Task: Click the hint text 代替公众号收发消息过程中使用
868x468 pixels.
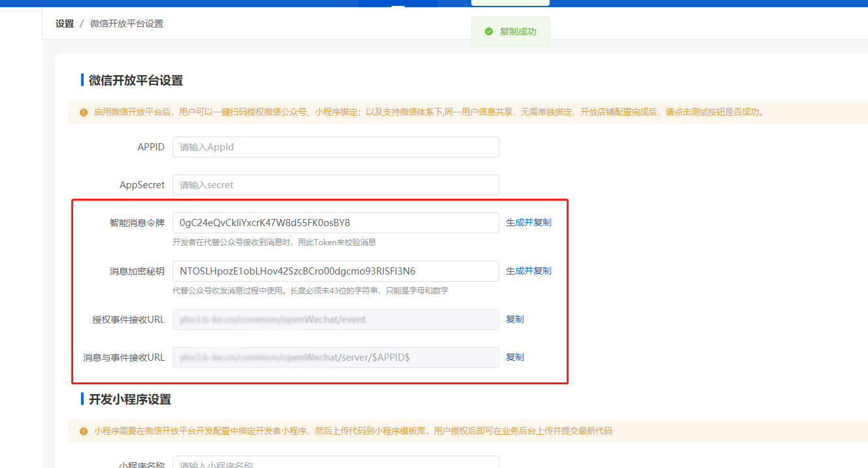Action: pyautogui.click(x=310, y=291)
